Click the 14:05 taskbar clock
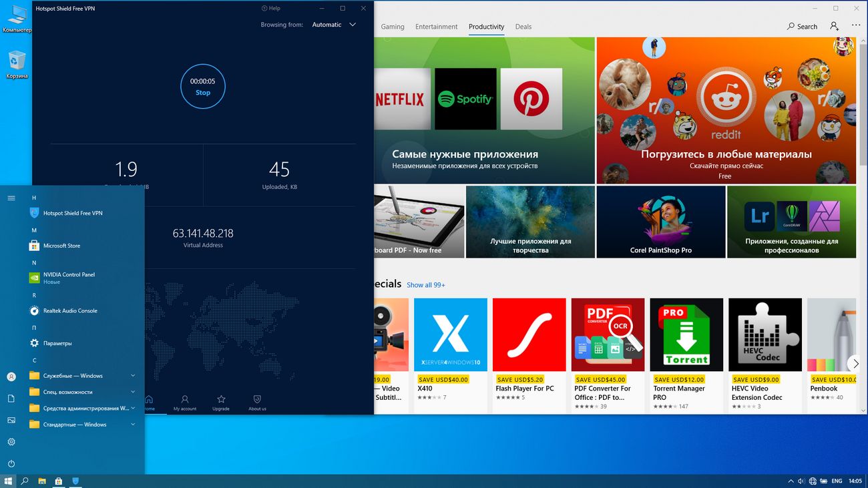868x488 pixels. click(x=855, y=481)
